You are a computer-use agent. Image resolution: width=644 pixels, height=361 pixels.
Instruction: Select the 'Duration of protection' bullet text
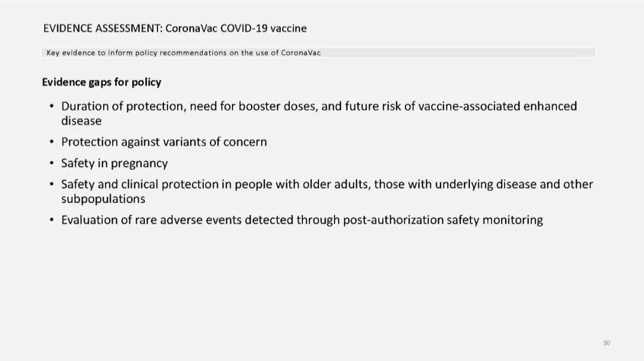click(x=318, y=113)
